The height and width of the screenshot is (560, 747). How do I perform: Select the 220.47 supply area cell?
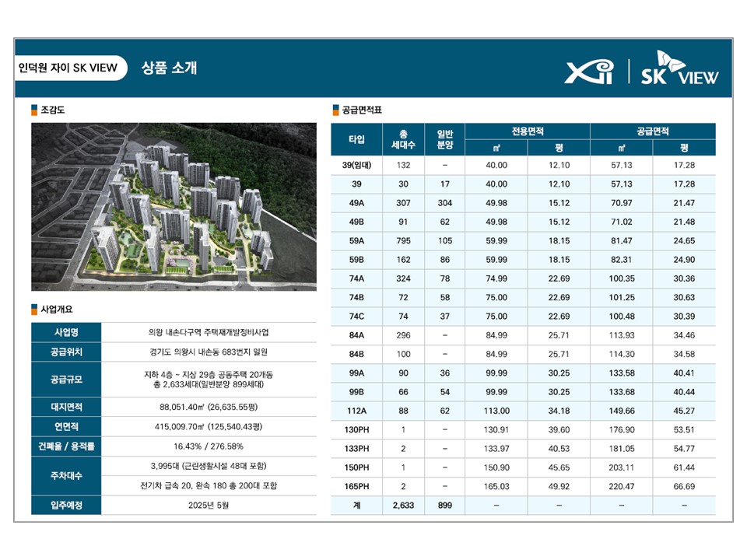(622, 487)
